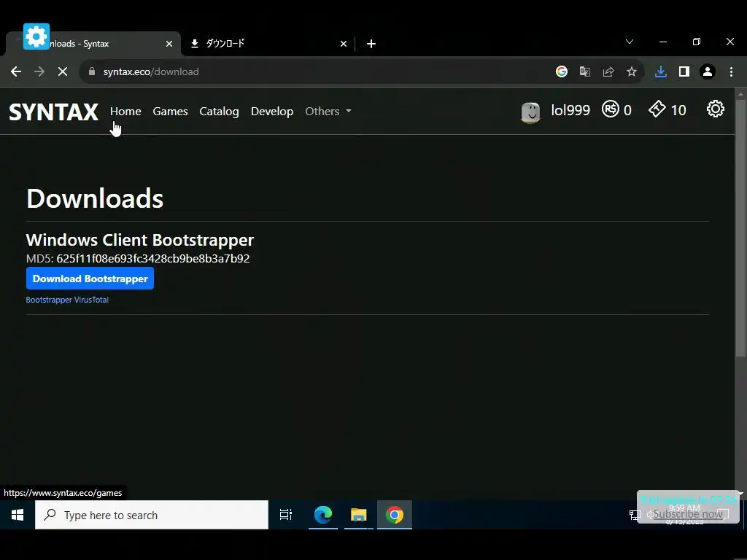Open File Explorer from taskbar
This screenshot has width=747, height=560.
pyautogui.click(x=359, y=516)
